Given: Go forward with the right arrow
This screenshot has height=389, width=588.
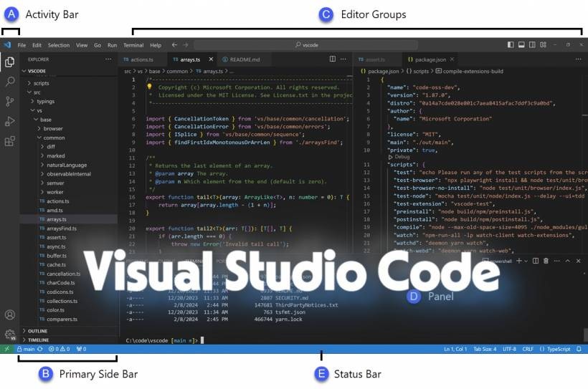Looking at the screenshot, I should [x=186, y=45].
